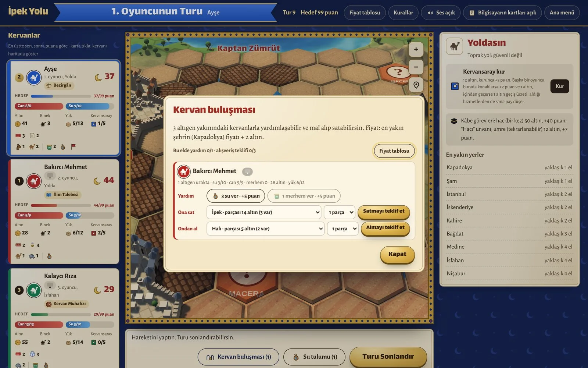Click Kur to build caravanserai
Image resolution: width=588 pixels, height=368 pixels.
pos(560,86)
